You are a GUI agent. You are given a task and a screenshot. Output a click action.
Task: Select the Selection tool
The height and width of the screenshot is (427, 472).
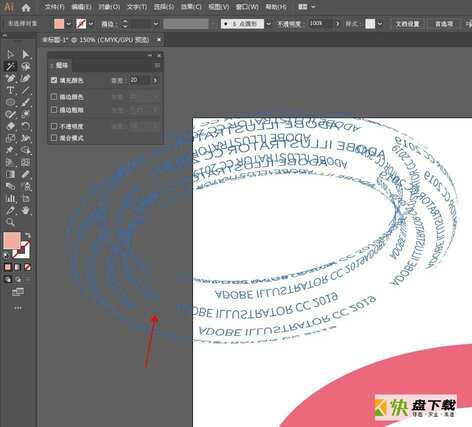(10, 54)
